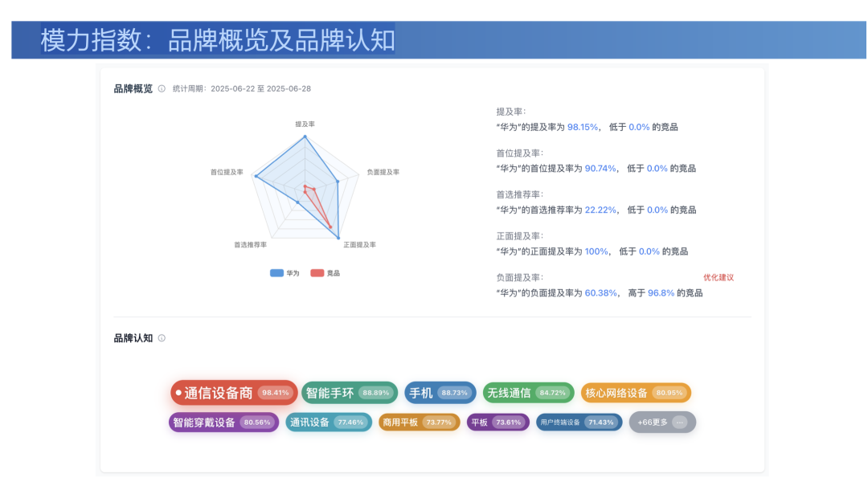
Task: Click info icon next to 品牌认知
Action: coord(162,338)
